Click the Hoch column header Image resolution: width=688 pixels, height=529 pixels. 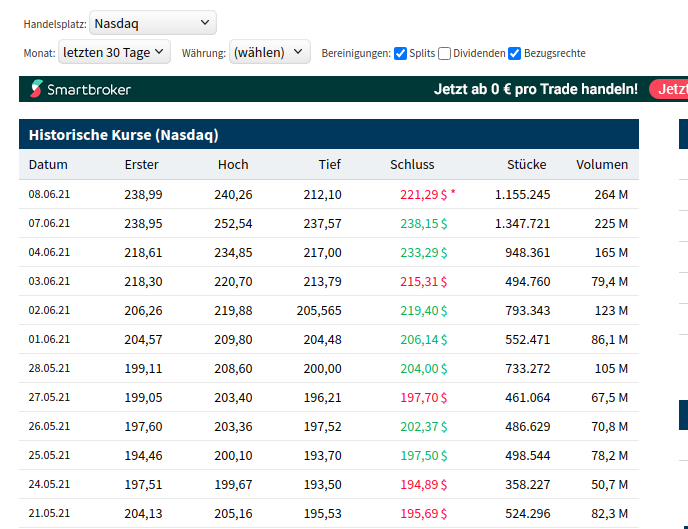(233, 165)
